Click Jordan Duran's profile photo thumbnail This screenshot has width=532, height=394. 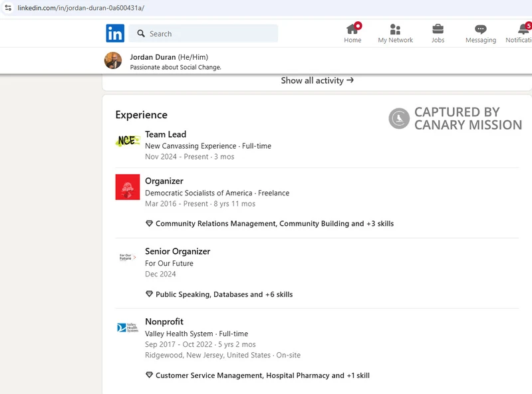click(x=113, y=60)
